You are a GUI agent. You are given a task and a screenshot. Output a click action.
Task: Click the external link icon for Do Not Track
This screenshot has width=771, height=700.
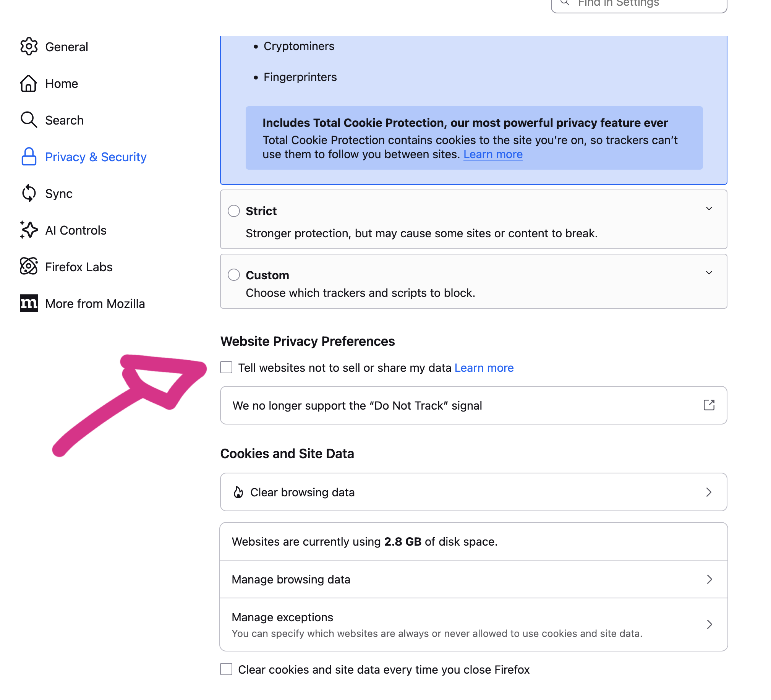point(709,405)
